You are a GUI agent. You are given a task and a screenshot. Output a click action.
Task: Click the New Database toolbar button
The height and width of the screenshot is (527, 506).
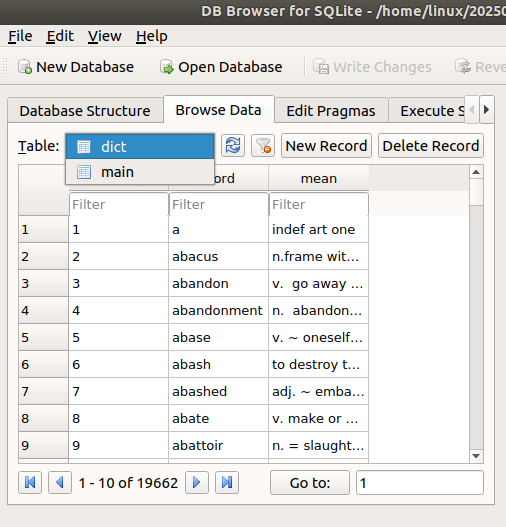pos(76,67)
